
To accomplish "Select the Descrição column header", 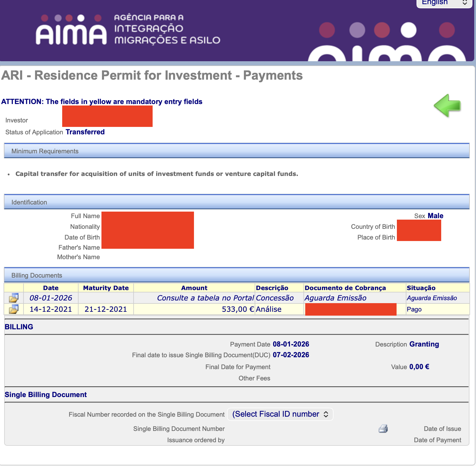I will coord(272,288).
